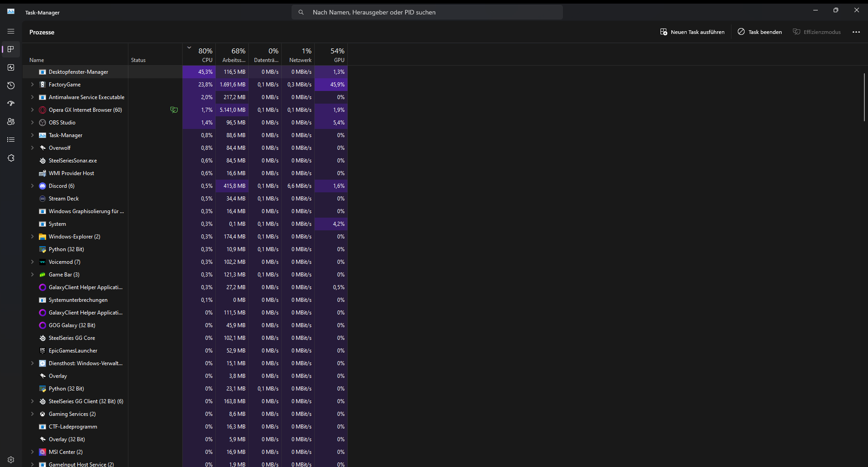The width and height of the screenshot is (868, 467).
Task: Click the process search field
Action: [427, 12]
